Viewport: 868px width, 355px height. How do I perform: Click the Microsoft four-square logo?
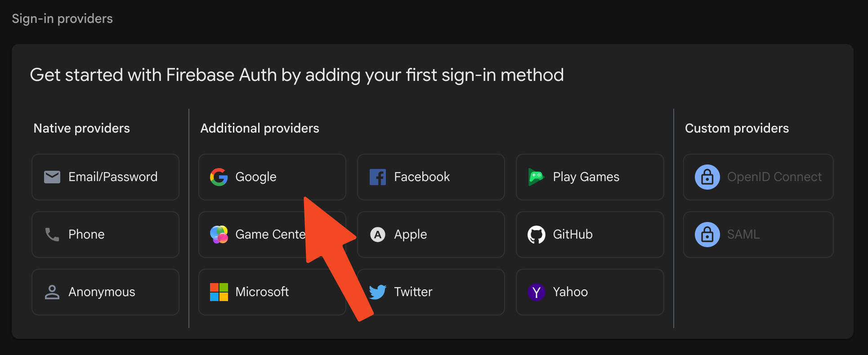click(x=219, y=292)
